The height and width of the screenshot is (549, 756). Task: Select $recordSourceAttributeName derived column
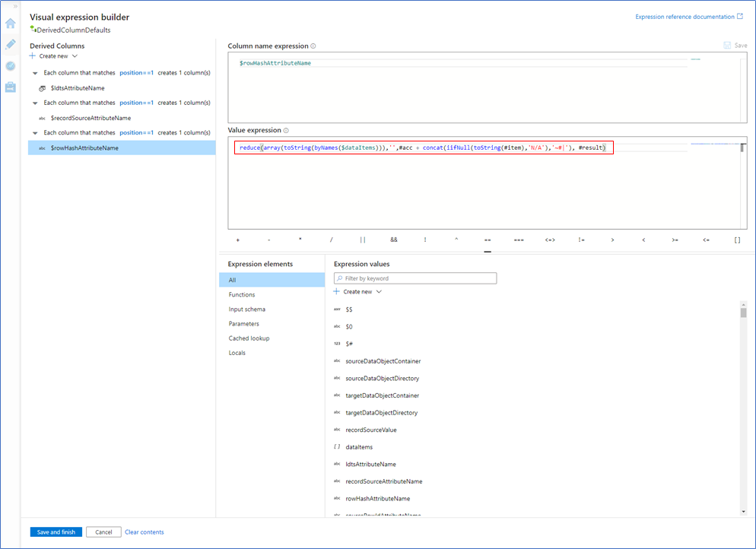[91, 118]
